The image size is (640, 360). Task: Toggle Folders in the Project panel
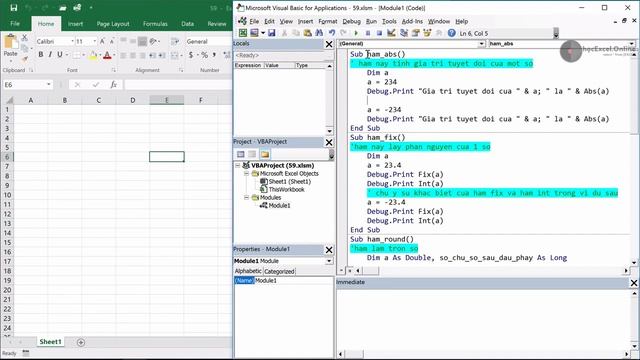pyautogui.click(x=265, y=154)
